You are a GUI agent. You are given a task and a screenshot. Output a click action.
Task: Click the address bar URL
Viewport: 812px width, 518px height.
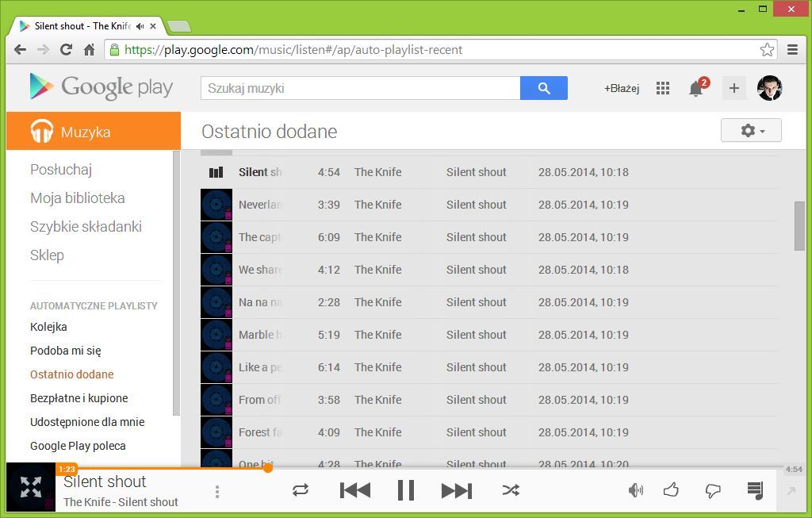(293, 50)
